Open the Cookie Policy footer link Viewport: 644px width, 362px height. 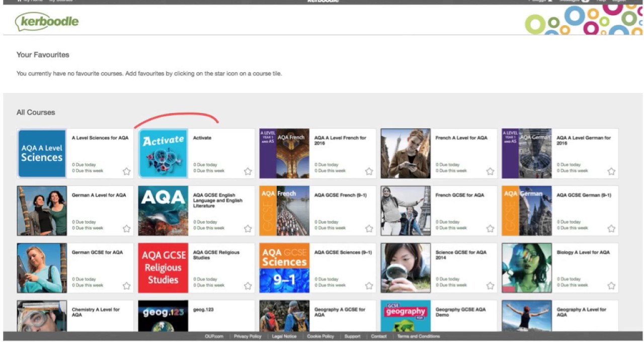point(320,336)
